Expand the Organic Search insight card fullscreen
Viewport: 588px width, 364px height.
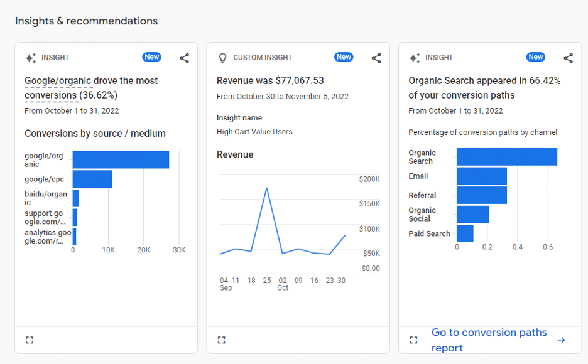[413, 340]
